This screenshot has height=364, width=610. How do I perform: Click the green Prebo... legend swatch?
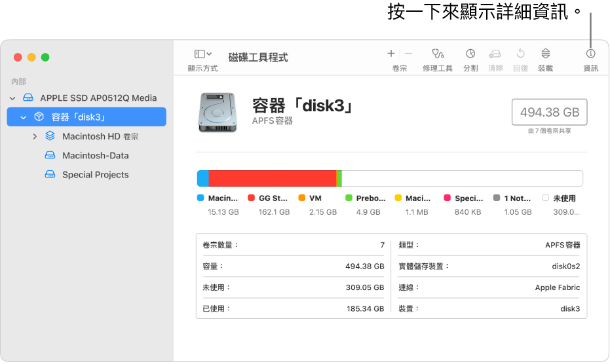349,198
